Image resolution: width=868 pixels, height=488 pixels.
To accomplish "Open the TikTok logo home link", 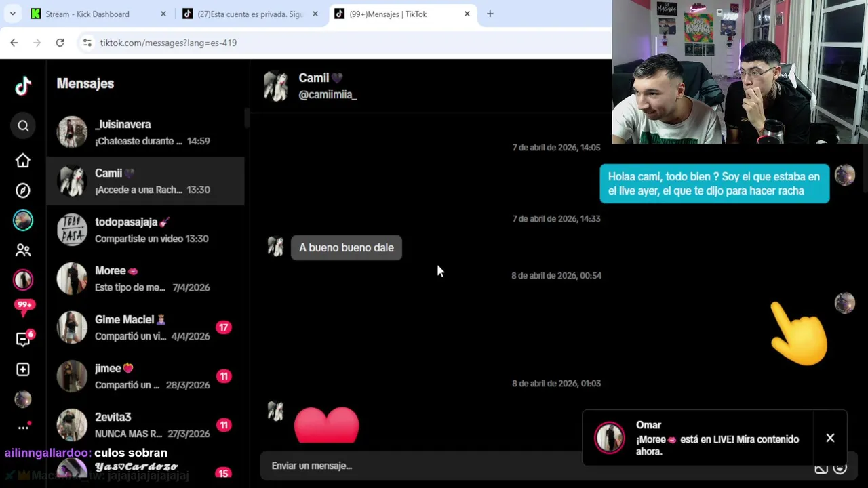I will pyautogui.click(x=23, y=85).
